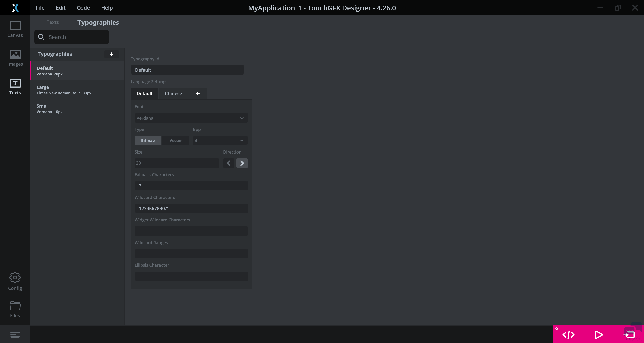Switch to the Texts tab
Screen dimensions: 644x343
click(53, 22)
